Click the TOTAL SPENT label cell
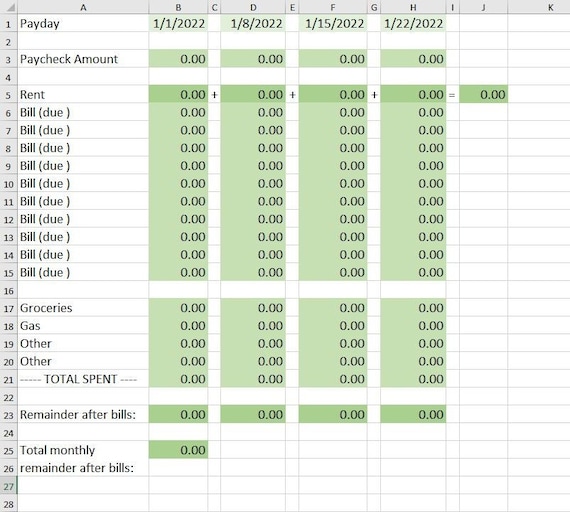The width and height of the screenshot is (570, 512). point(83,379)
